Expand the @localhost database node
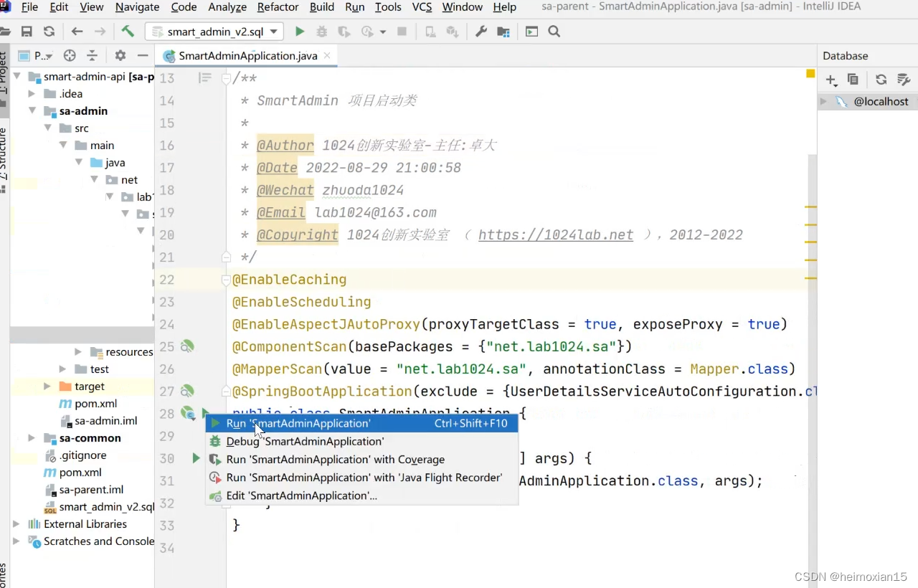The height and width of the screenshot is (588, 918). [x=823, y=102]
